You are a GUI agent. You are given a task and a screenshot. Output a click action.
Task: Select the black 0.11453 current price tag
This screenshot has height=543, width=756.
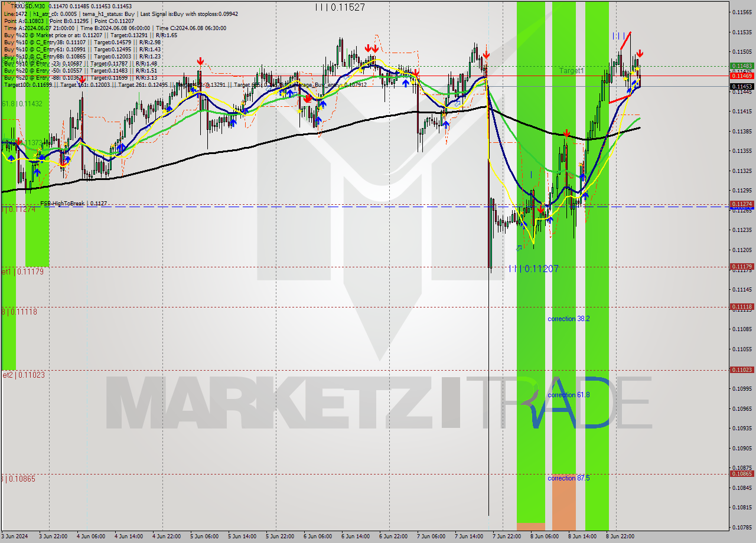[742, 87]
